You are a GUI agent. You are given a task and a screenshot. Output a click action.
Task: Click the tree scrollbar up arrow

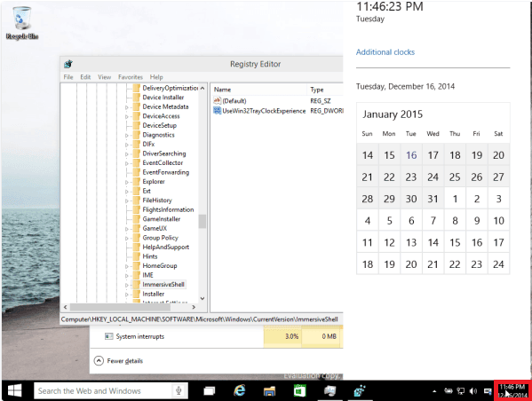pos(202,88)
